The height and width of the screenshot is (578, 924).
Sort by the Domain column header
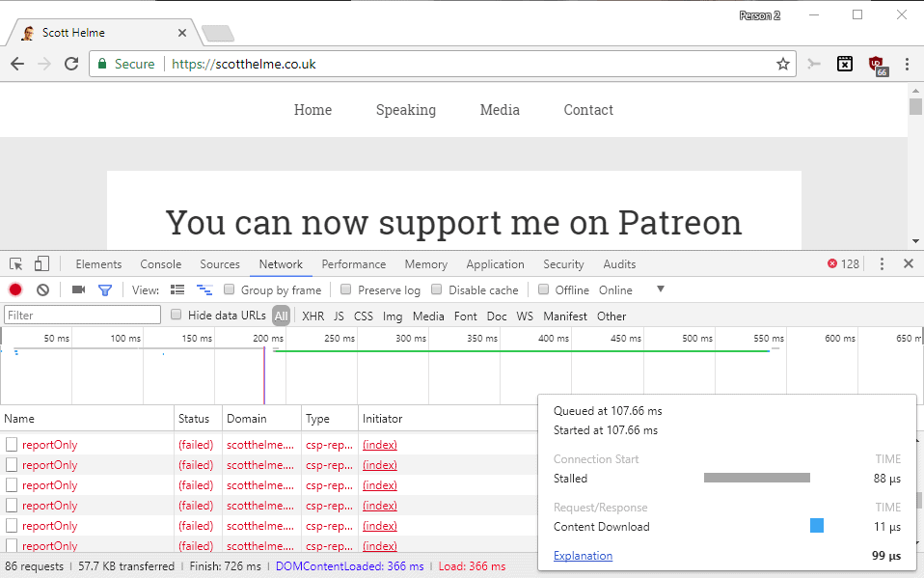261,418
